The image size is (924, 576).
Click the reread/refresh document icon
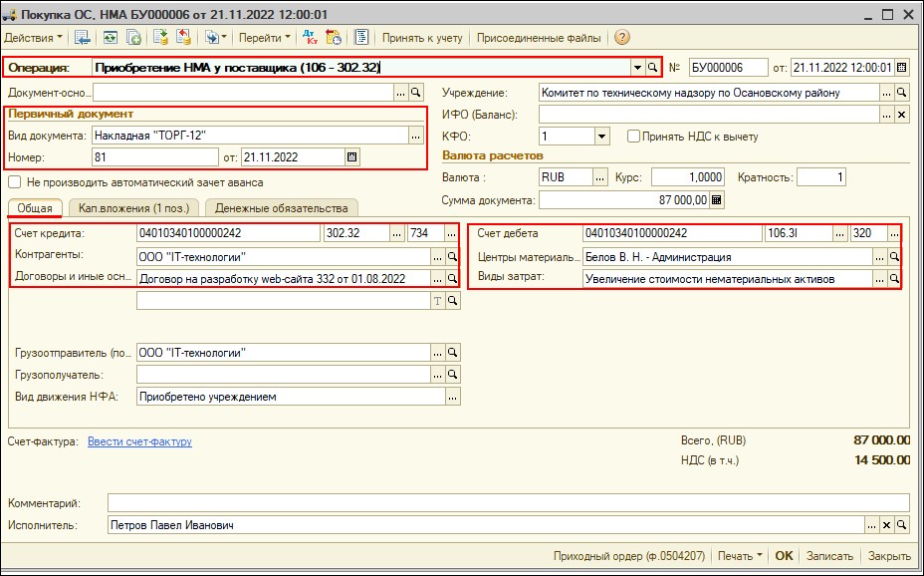(x=111, y=38)
